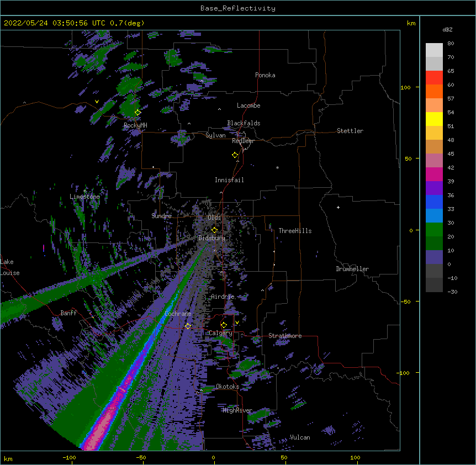The height and width of the screenshot is (465, 476).
Task: Click the Lake Louise label at left edge
Action: click(10, 267)
